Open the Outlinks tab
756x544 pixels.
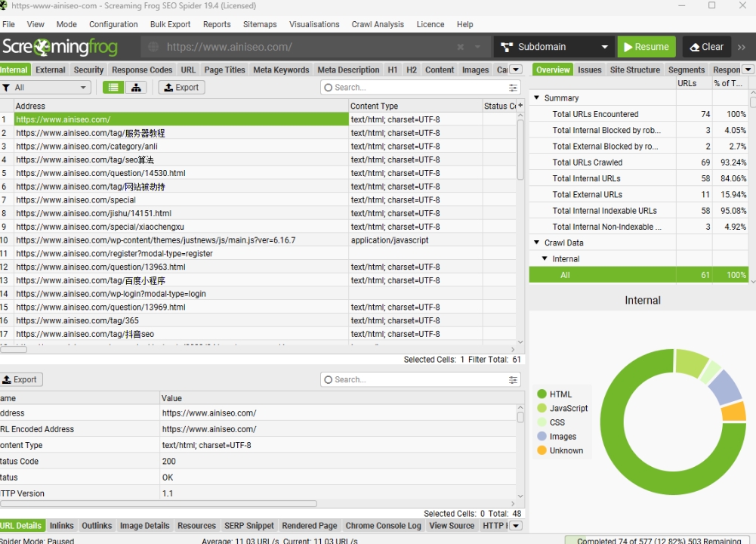pyautogui.click(x=97, y=526)
